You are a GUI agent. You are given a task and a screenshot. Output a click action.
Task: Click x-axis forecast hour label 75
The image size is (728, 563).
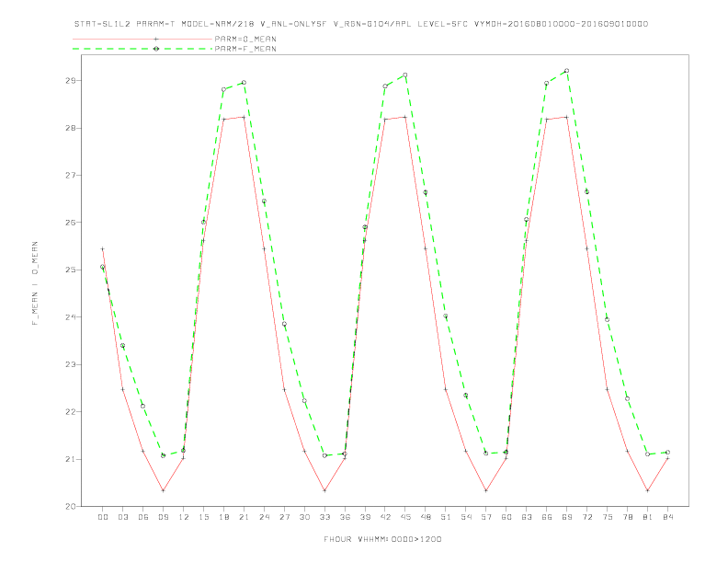point(608,517)
